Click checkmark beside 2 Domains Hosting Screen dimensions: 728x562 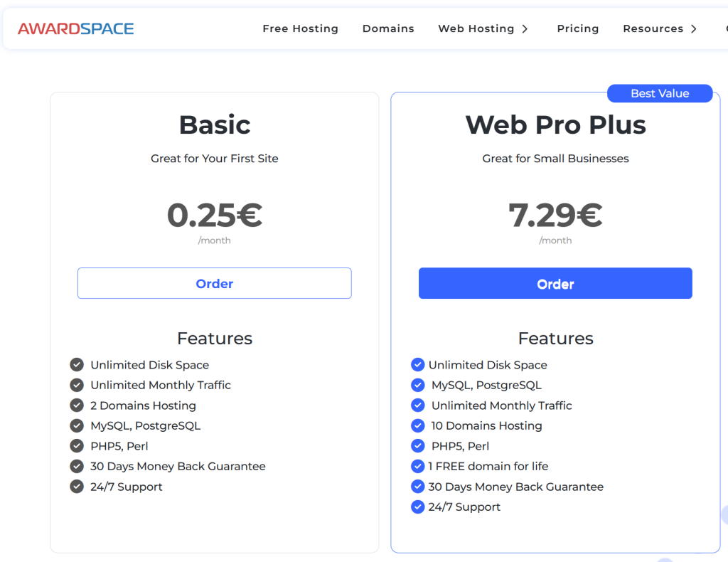(x=77, y=405)
